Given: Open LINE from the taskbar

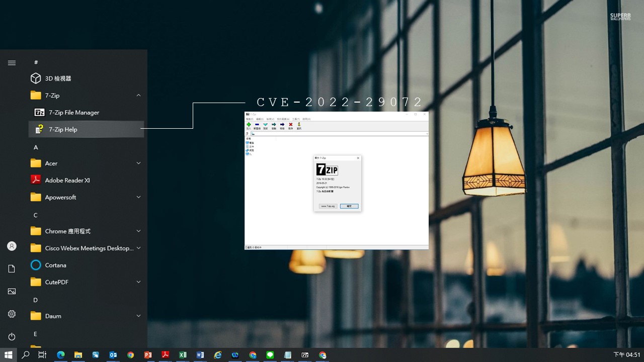Looking at the screenshot, I should pyautogui.click(x=270, y=355).
